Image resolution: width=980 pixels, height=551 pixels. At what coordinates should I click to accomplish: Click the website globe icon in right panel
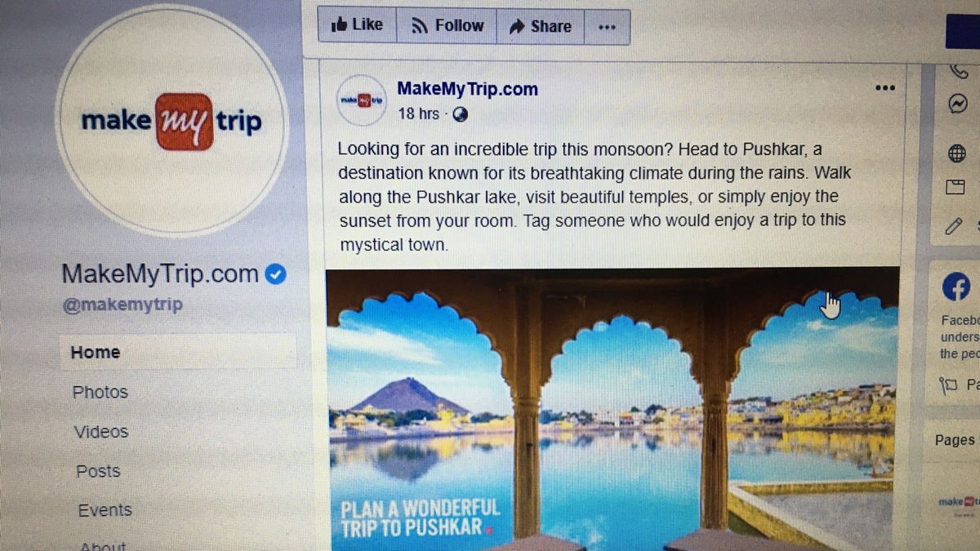pos(956,153)
